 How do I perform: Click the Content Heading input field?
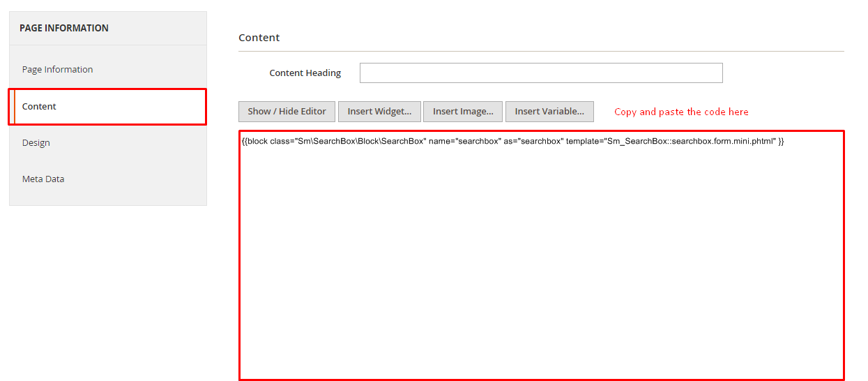[x=541, y=73]
